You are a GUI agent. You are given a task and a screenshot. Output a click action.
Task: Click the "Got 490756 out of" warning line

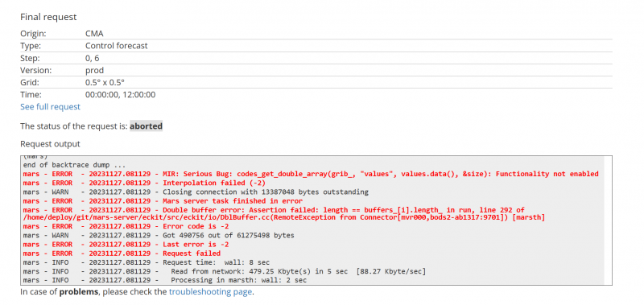click(159, 236)
